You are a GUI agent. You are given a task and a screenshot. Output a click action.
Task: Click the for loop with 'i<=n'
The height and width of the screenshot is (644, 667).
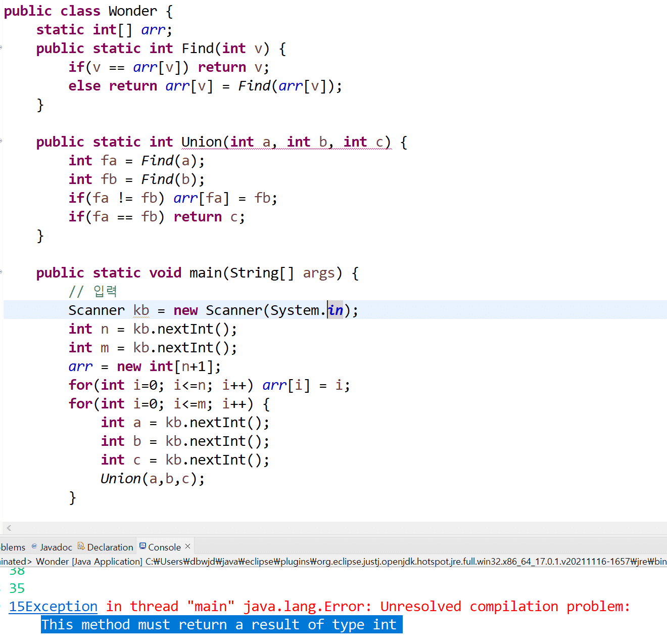209,385
